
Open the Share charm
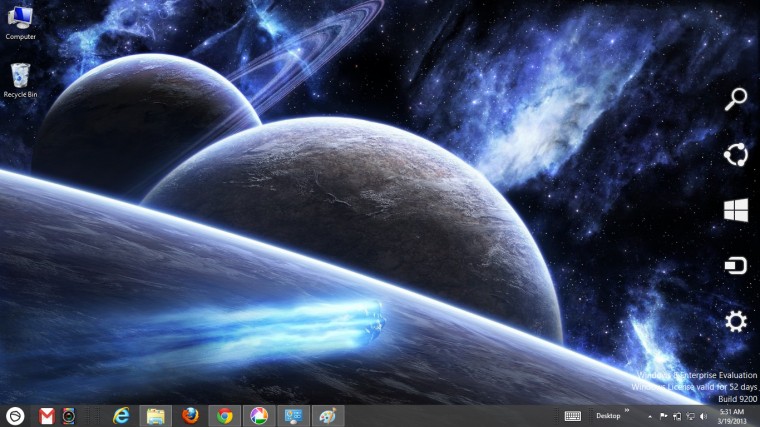735,155
